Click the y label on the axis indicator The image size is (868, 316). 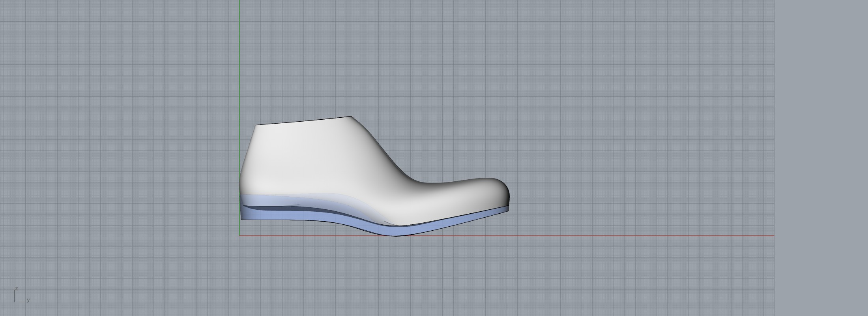28,300
